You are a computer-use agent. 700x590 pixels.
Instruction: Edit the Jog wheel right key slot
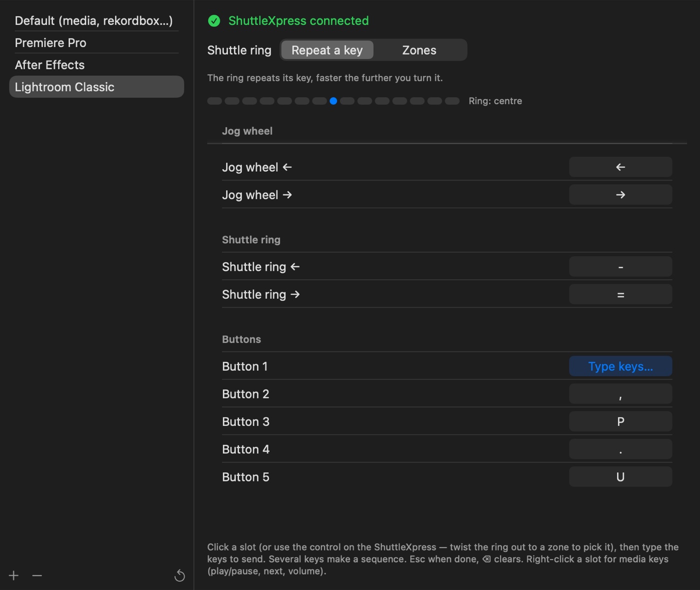[620, 195]
